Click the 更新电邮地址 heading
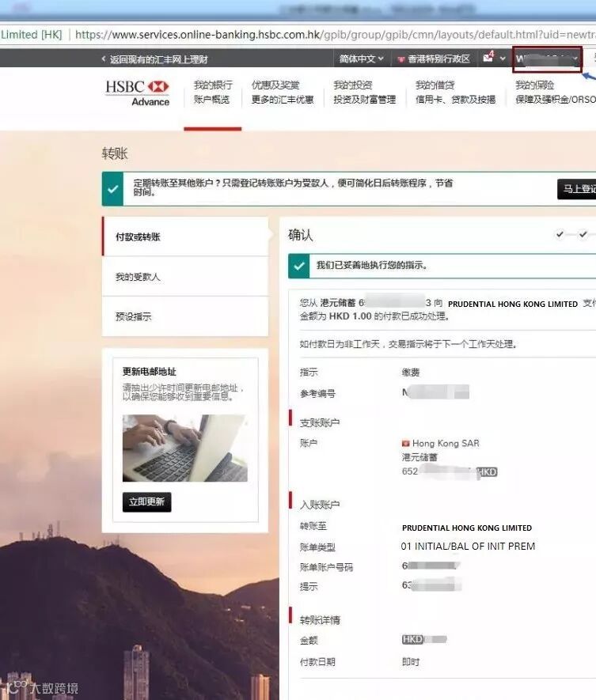This screenshot has width=596, height=700. [x=150, y=372]
